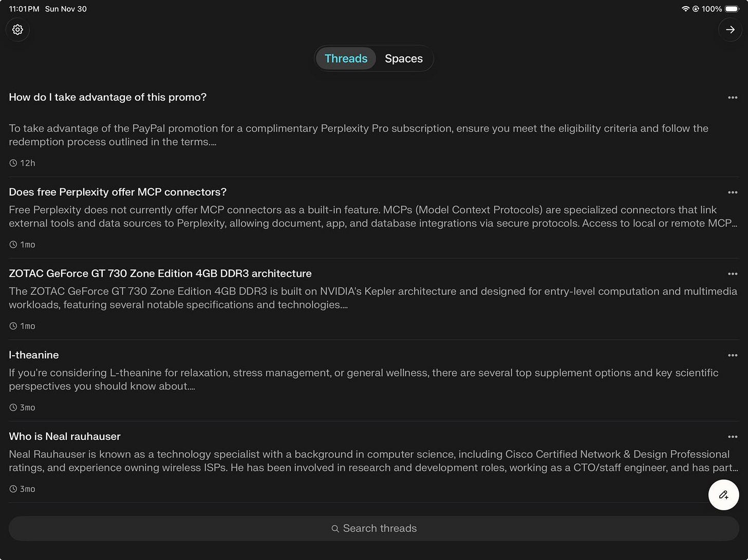This screenshot has height=560, width=748.
Task: Open the 'l-theanine' thread title
Action: (34, 355)
